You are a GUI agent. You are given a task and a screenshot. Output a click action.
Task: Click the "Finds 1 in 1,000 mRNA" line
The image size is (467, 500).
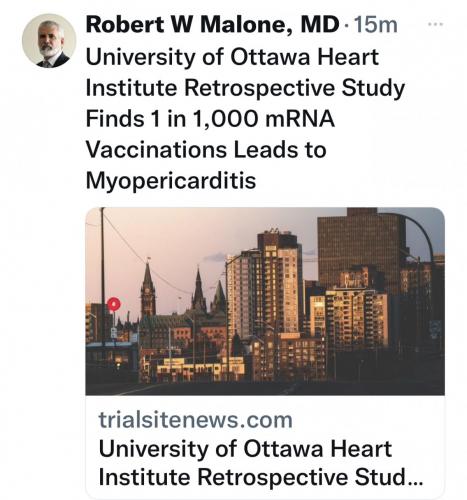210,119
